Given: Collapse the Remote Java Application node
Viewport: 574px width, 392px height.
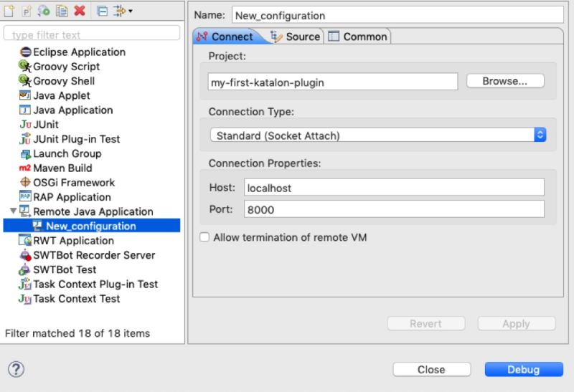Looking at the screenshot, I should (12, 211).
